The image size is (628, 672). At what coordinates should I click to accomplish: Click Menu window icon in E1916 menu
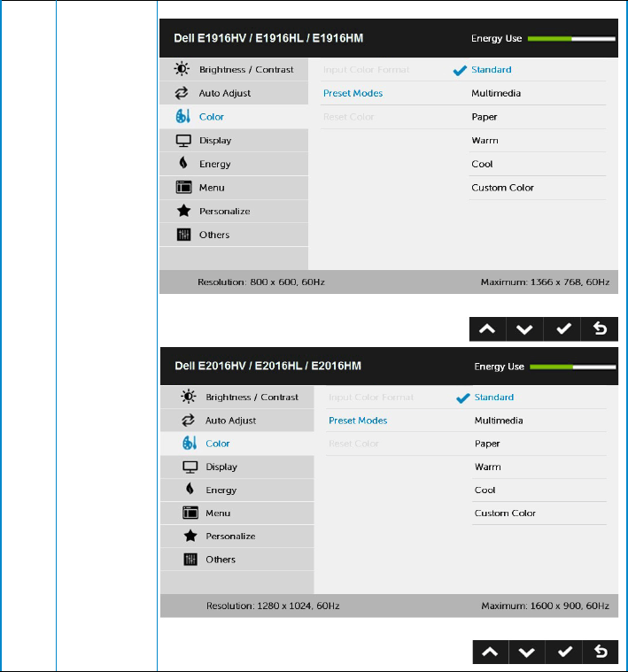[183, 188]
